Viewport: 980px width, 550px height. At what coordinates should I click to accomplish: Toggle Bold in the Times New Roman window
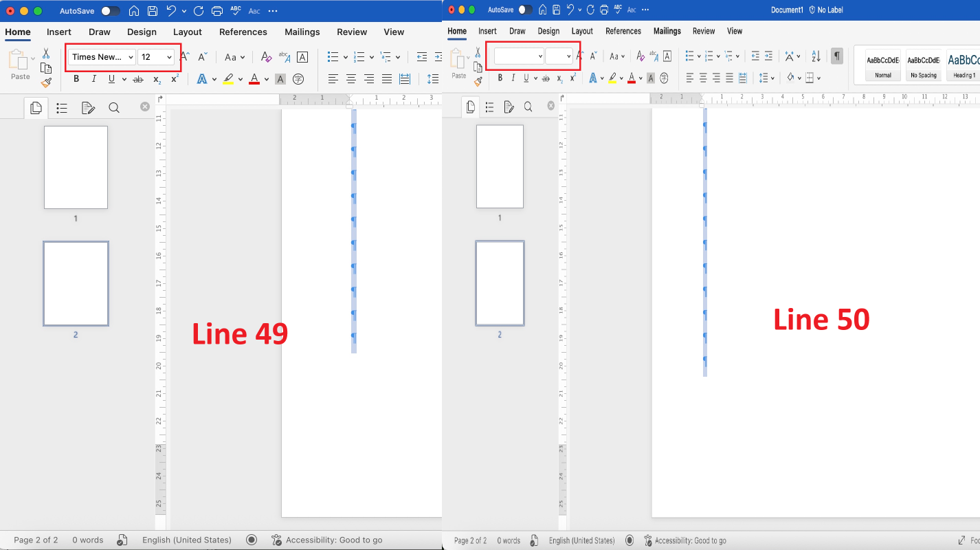click(76, 79)
